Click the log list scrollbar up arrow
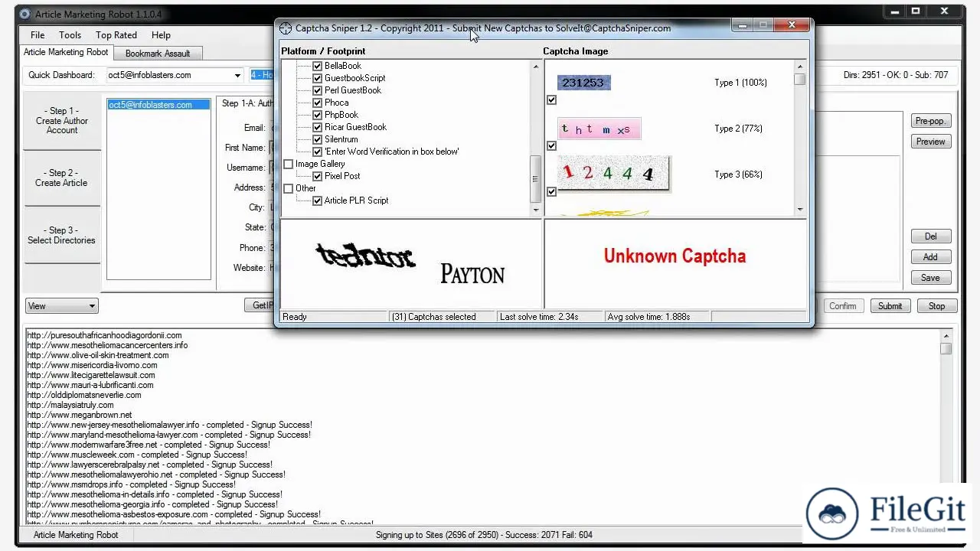The image size is (980, 551). (x=946, y=335)
